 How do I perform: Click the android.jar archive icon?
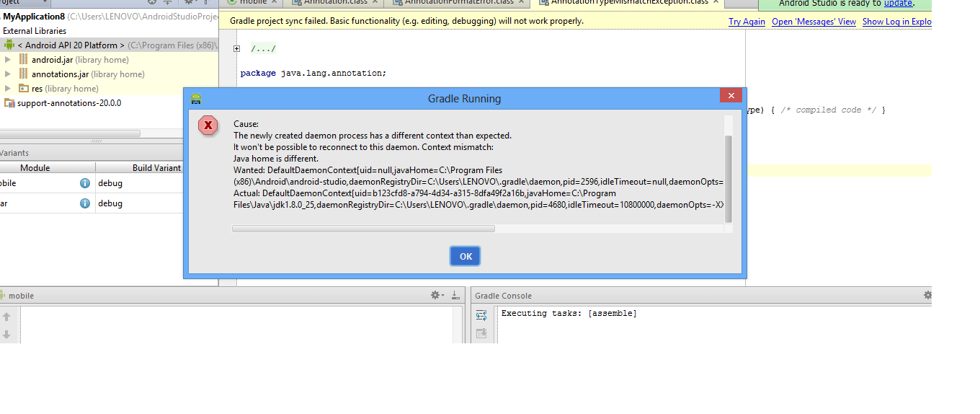click(23, 60)
